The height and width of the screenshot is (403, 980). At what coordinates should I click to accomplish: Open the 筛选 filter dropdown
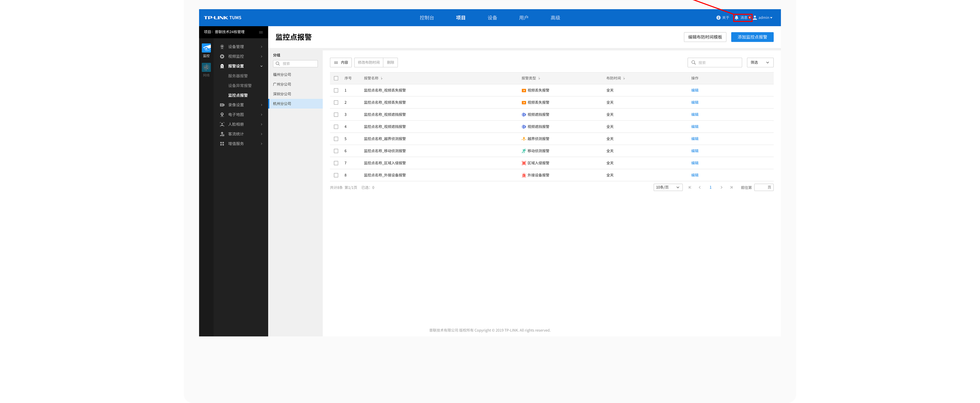click(x=760, y=63)
